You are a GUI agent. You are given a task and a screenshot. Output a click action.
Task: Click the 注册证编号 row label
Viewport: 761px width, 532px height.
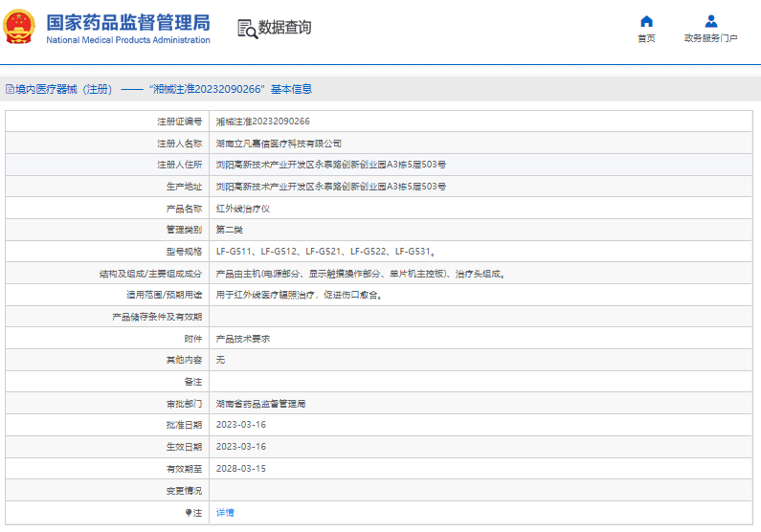point(180,122)
